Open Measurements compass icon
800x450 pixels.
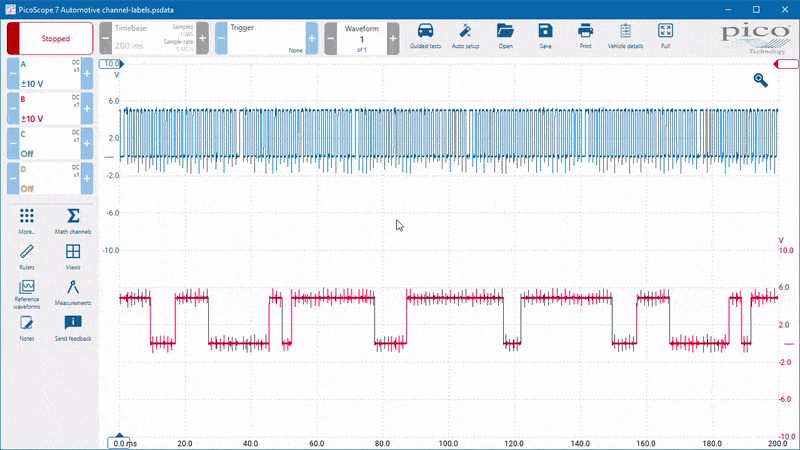coord(73,293)
